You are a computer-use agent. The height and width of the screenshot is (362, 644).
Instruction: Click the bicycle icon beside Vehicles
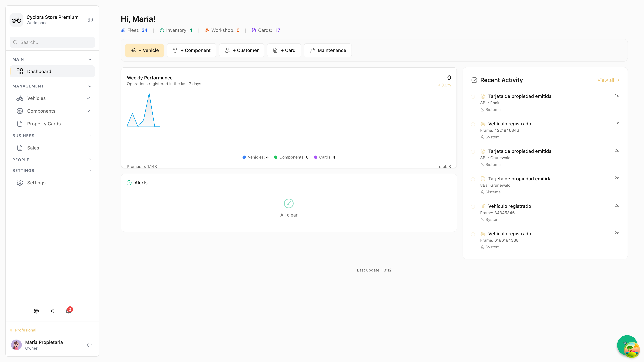pos(20,98)
